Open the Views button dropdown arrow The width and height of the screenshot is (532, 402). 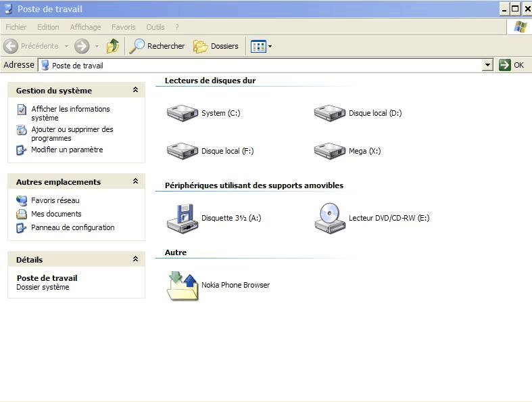pos(270,46)
